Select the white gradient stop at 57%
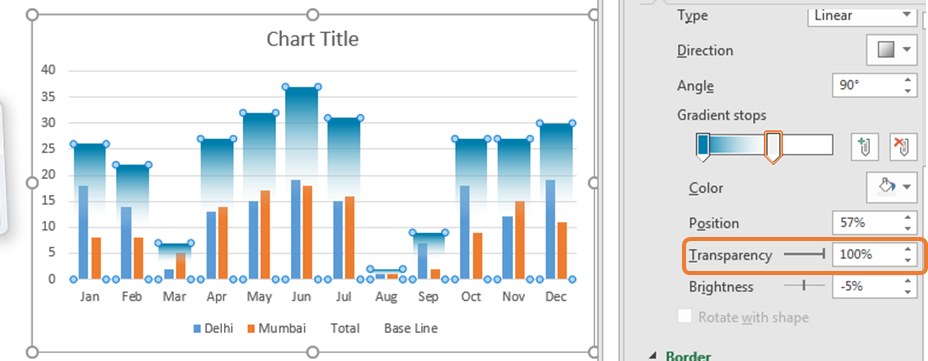The image size is (928, 361). tap(773, 147)
